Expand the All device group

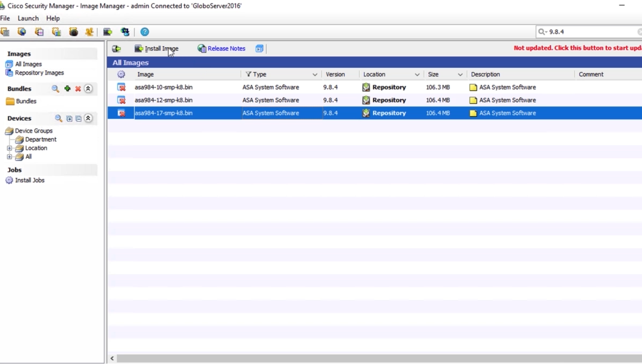10,157
